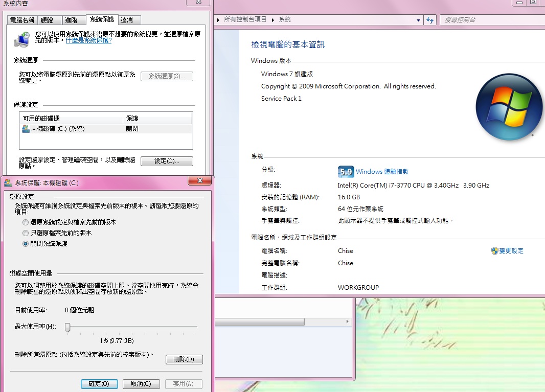Click the 系統還原(S)... button
The height and width of the screenshot is (392, 545).
[x=167, y=76]
